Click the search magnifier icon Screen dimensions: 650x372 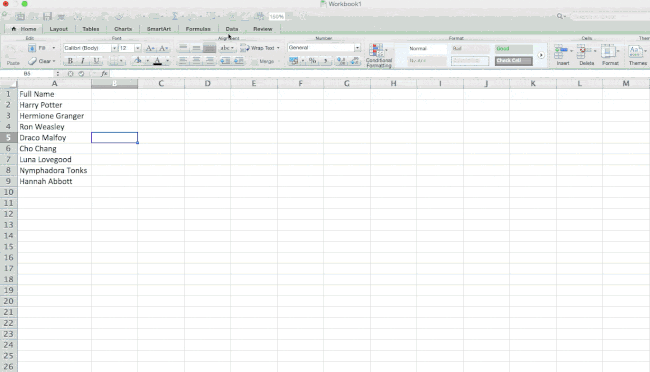point(560,16)
